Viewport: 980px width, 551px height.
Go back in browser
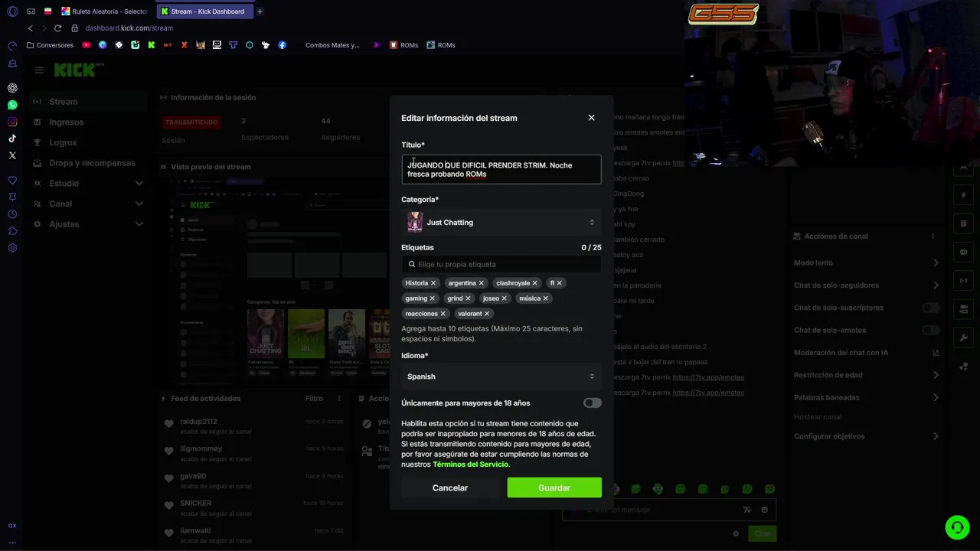(x=30, y=28)
